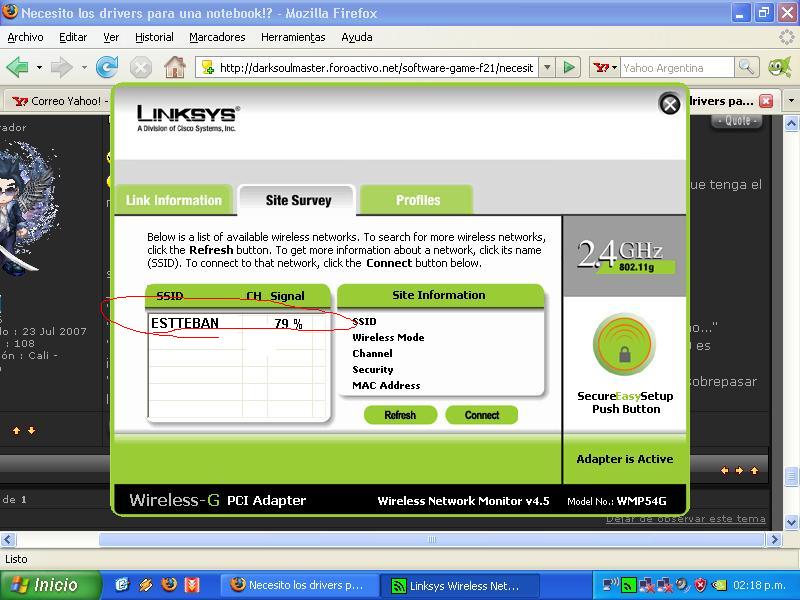Click the horizontal scrollbar thumb
Viewport: 800px width, 600px height.
coord(432,539)
